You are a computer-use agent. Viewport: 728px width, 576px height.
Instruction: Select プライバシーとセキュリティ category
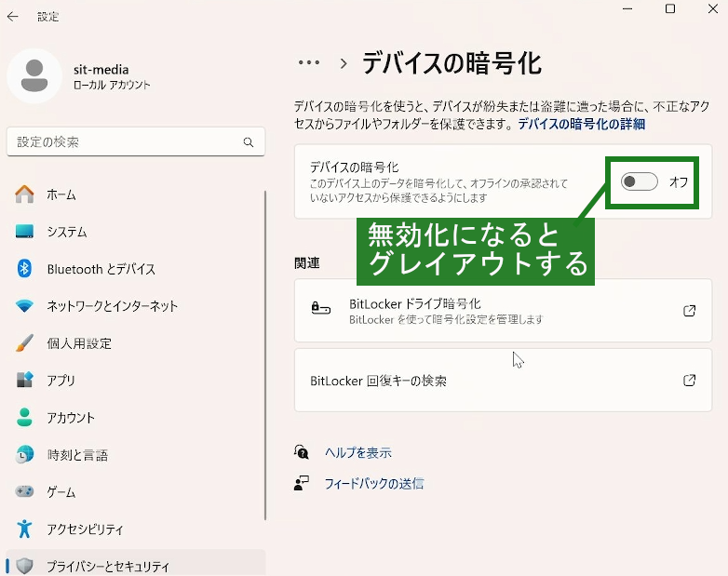click(x=136, y=564)
